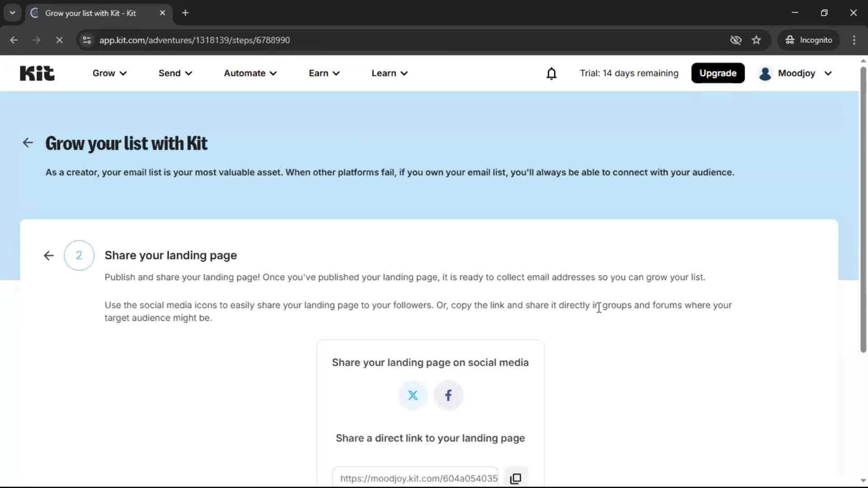This screenshot has width=868, height=488.
Task: Share landing page on X
Action: [x=413, y=395]
